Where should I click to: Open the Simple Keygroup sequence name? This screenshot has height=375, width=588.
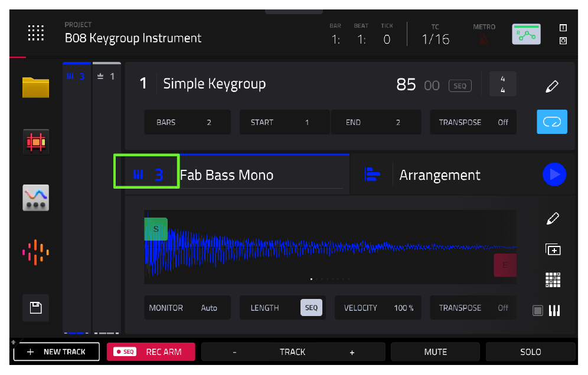click(x=214, y=84)
